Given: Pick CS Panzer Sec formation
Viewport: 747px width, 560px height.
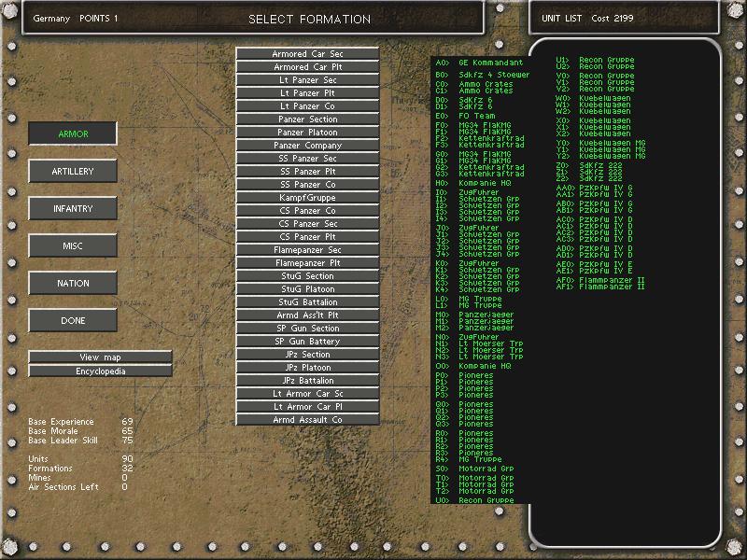Looking at the screenshot, I should (307, 224).
